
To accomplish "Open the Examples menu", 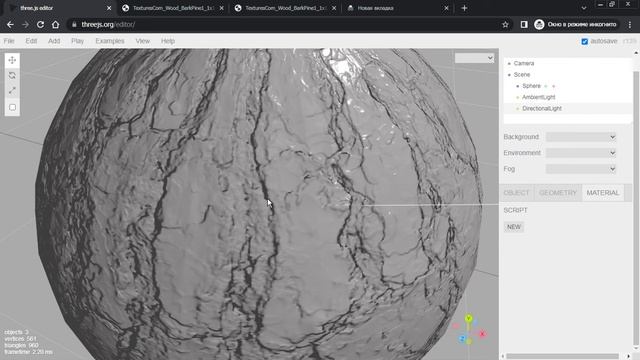I will pos(110,41).
